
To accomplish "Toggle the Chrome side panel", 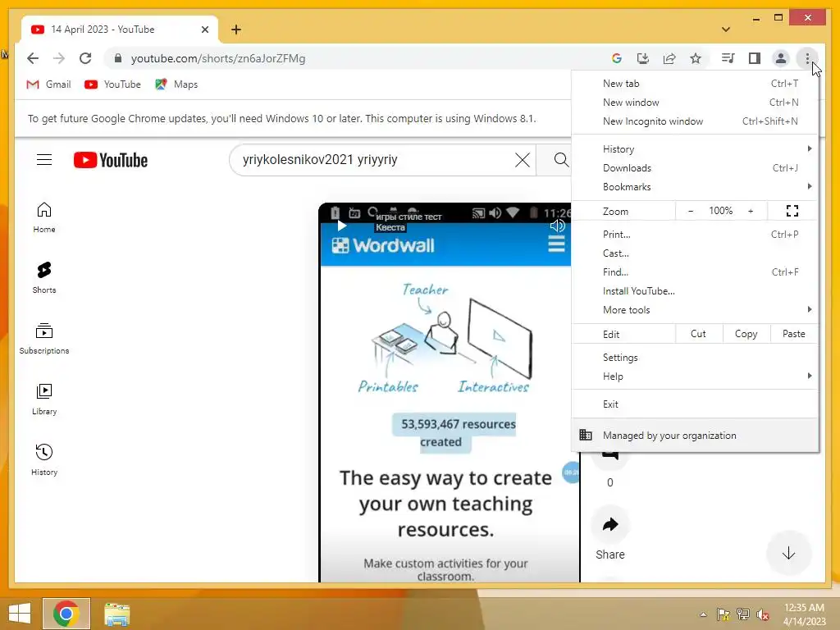I will [755, 58].
